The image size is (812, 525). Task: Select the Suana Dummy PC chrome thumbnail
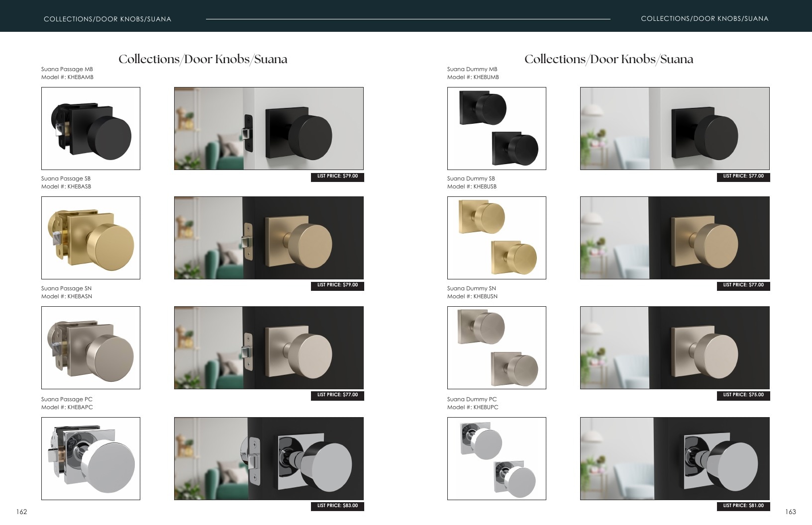497,458
